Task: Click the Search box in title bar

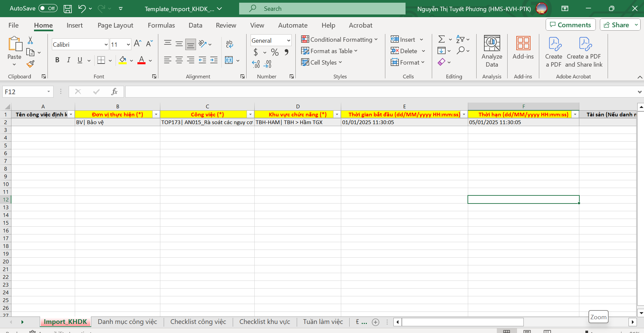Action: coord(322,9)
